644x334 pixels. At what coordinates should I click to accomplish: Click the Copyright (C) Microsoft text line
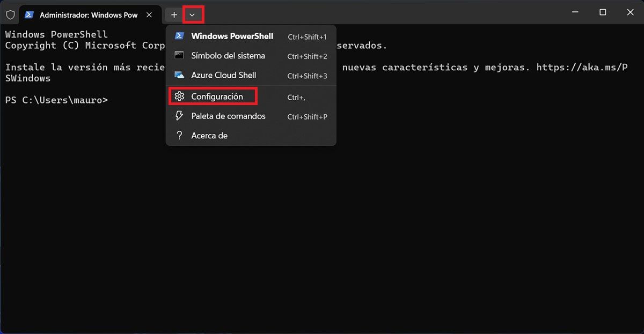(x=80, y=46)
